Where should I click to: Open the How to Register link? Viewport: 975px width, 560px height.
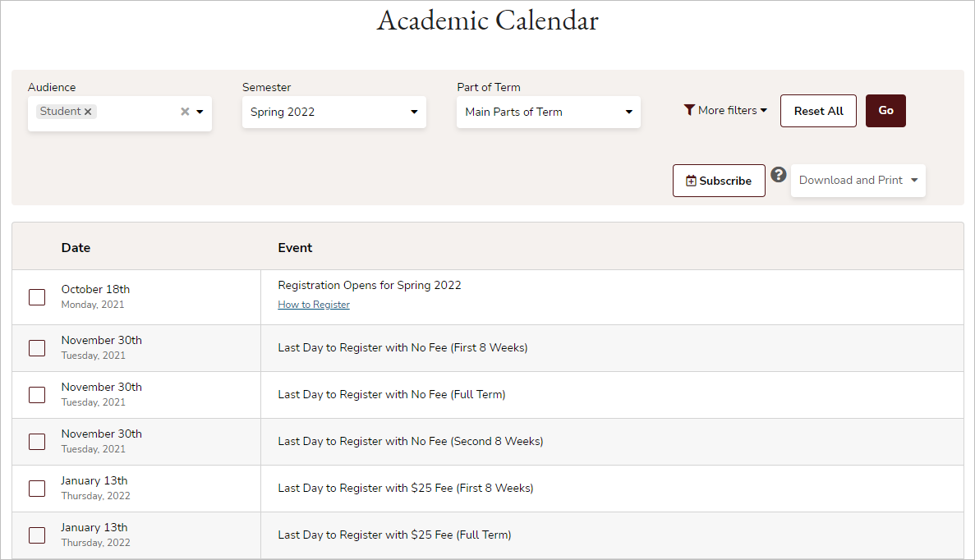tap(313, 304)
